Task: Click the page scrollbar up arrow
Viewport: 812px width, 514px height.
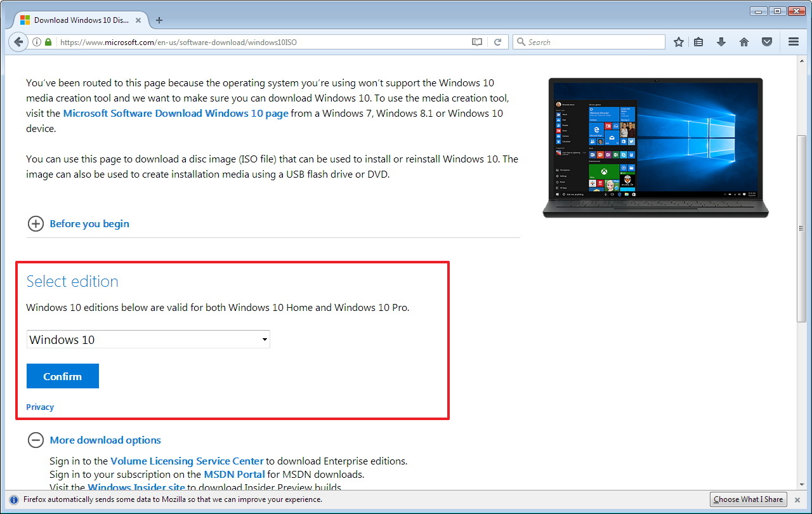Action: pos(801,60)
